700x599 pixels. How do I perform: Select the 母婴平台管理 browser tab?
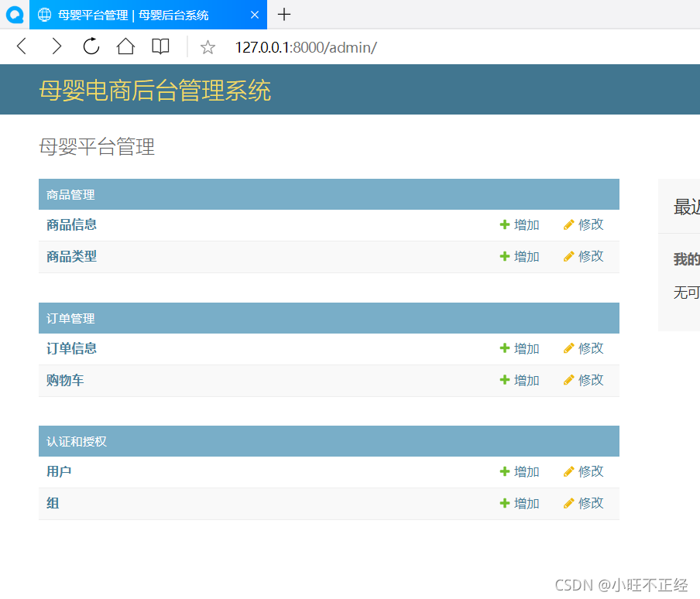[148, 15]
